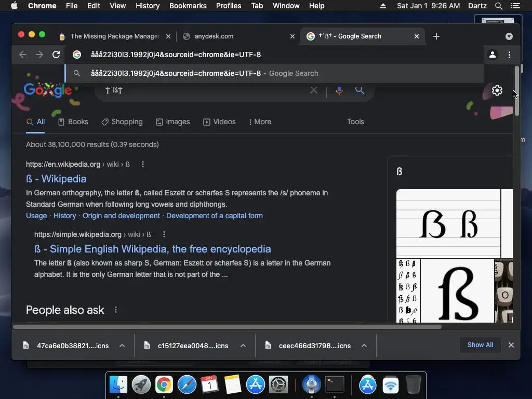Open Finder from the Dock
Screen dimensions: 532x399
tap(118, 385)
